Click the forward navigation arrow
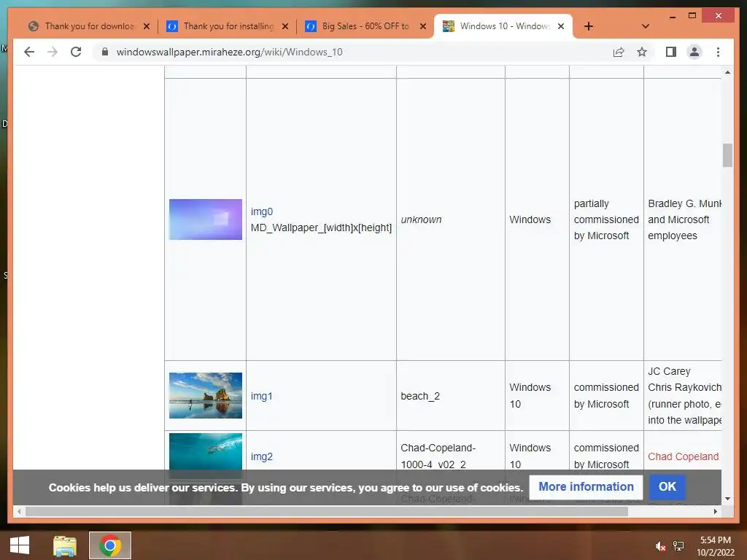747x560 pixels. [x=53, y=52]
